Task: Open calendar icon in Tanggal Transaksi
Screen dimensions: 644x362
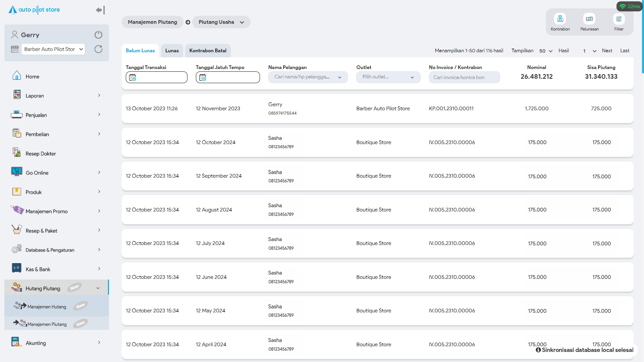Action: tap(132, 77)
